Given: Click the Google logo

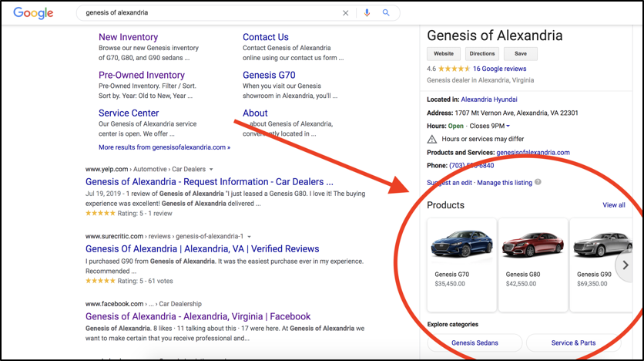Looking at the screenshot, I should pyautogui.click(x=33, y=13).
